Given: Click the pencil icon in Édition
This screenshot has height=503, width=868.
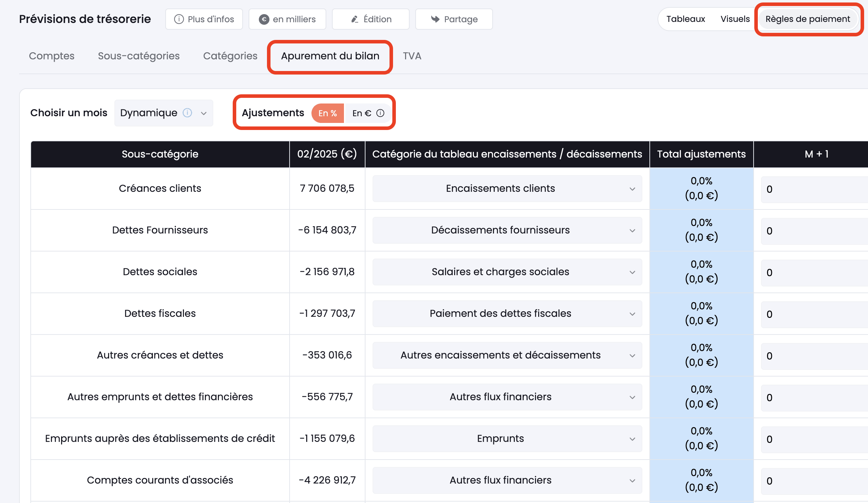Looking at the screenshot, I should pos(355,19).
